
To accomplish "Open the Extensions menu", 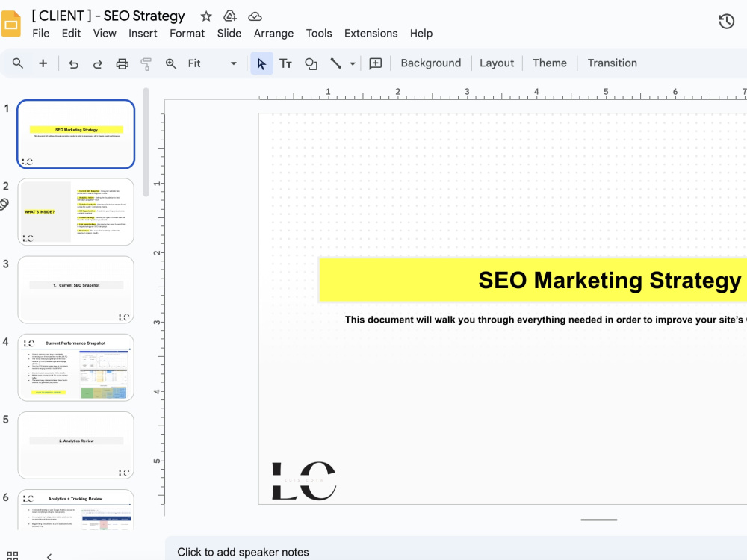I will click(x=371, y=34).
